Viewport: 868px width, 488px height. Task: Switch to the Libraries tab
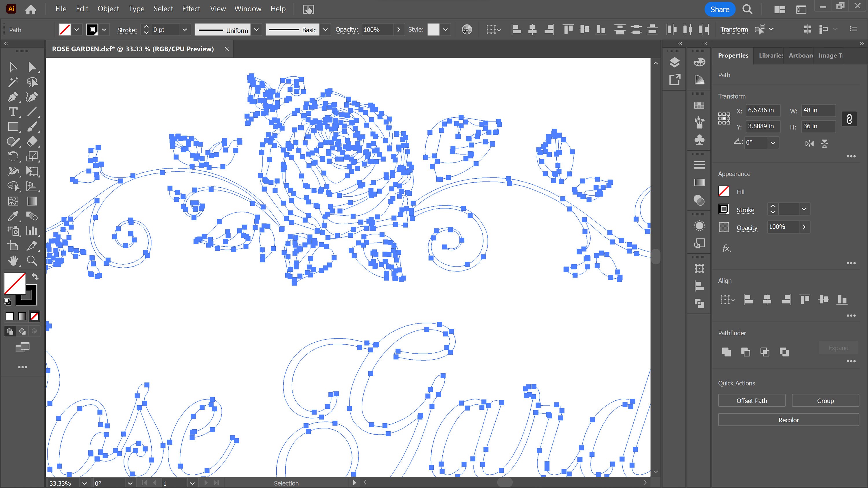click(770, 56)
